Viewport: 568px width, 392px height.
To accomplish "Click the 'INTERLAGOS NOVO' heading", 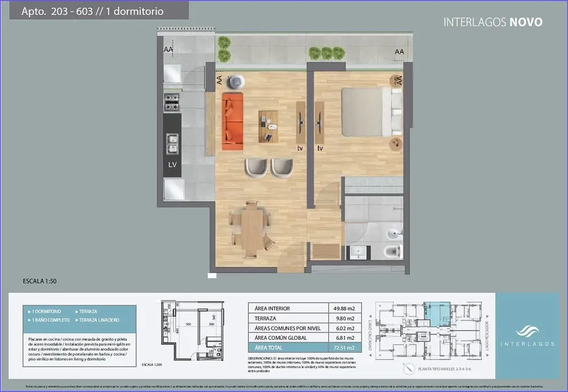I will pyautogui.click(x=493, y=22).
